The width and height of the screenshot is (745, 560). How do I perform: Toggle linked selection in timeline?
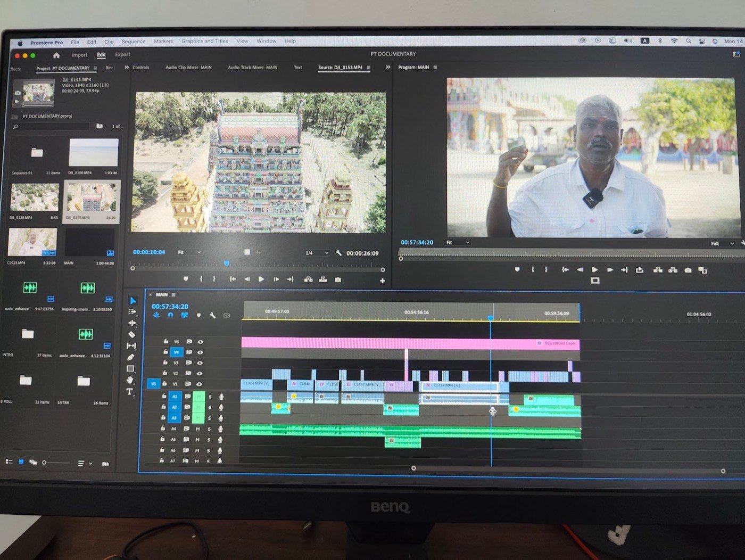click(x=184, y=315)
